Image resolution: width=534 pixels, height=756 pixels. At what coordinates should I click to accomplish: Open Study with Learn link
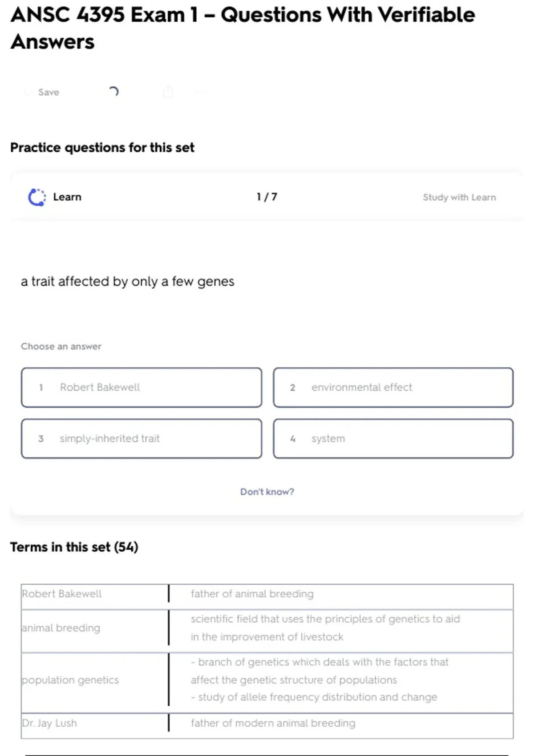point(459,197)
